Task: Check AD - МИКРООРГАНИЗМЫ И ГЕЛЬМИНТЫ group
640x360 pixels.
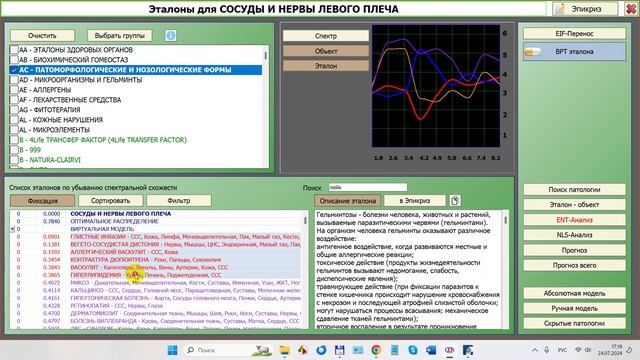Action: [x=14, y=80]
